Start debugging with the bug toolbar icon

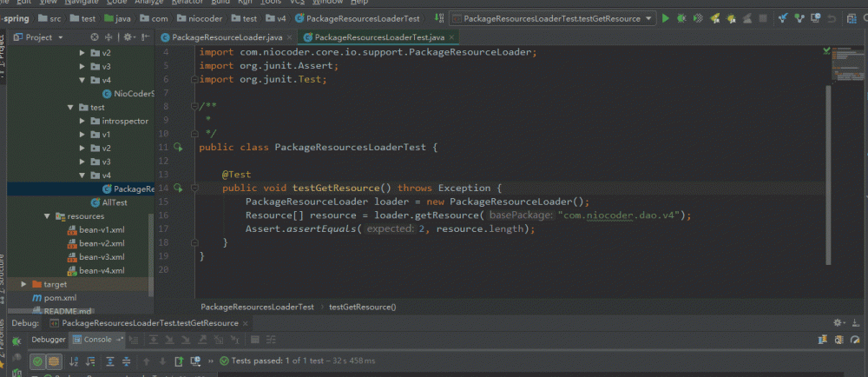(681, 18)
